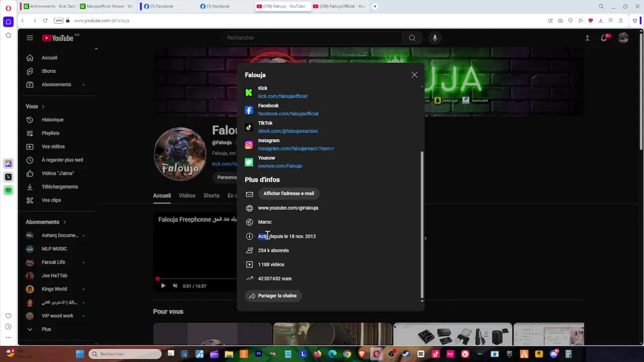The image size is (644, 362).
Task: Click the TikTok logo icon in dialog
Action: click(249, 127)
